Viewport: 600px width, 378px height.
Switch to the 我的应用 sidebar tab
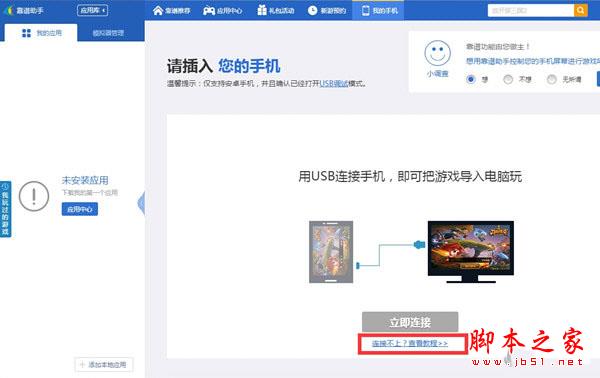41,33
